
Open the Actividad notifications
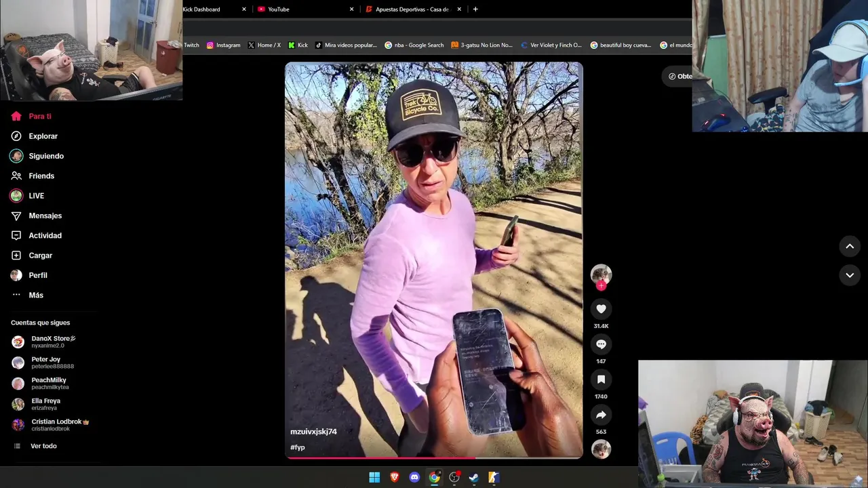[x=36, y=236]
